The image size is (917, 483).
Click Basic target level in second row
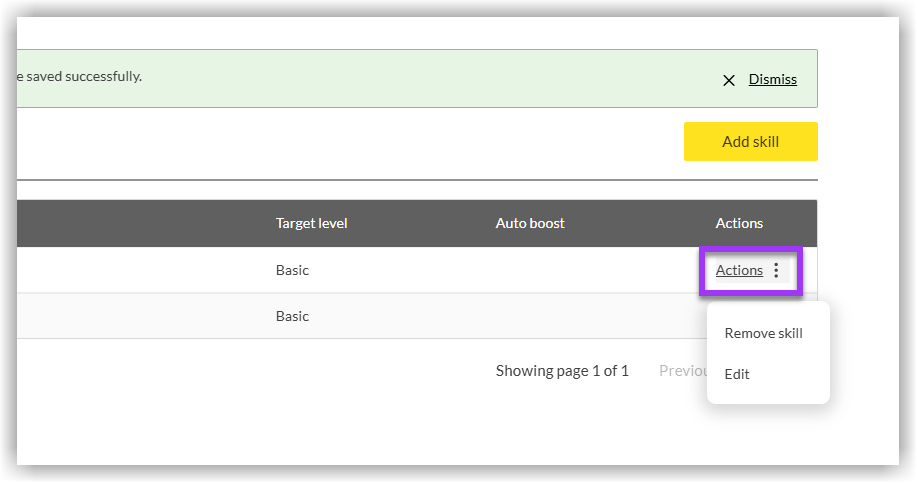click(x=292, y=316)
